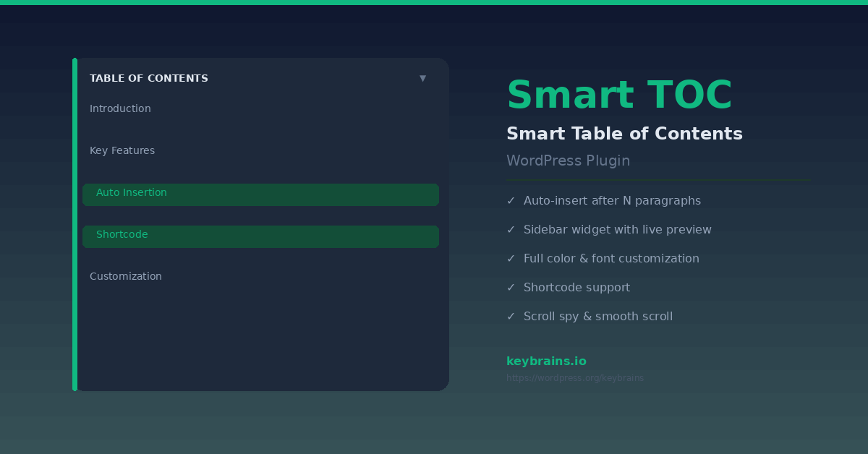Screen dimensions: 868x454
Task: Collapse the Table of Contents panel arrow
Action: tap(423, 78)
